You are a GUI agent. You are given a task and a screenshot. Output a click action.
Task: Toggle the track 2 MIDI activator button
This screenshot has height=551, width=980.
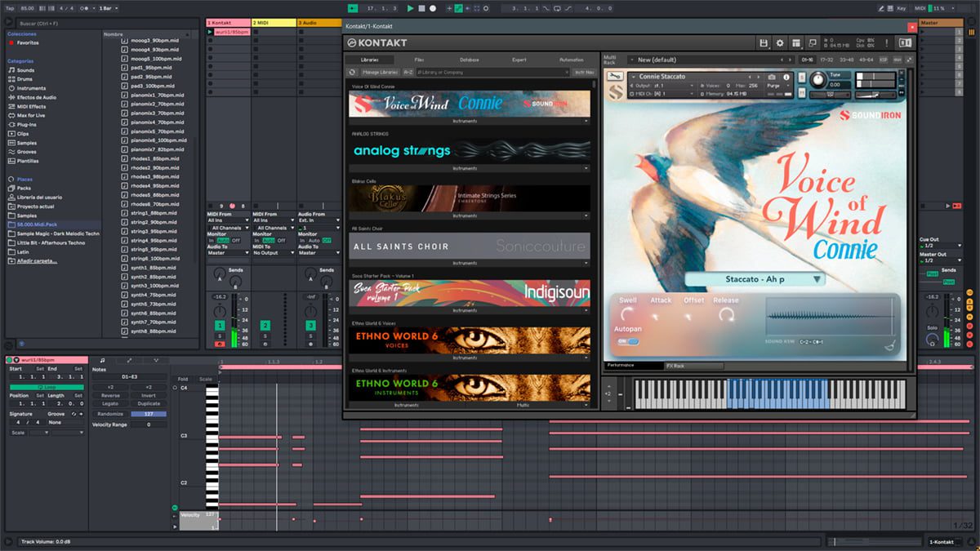[x=265, y=326]
